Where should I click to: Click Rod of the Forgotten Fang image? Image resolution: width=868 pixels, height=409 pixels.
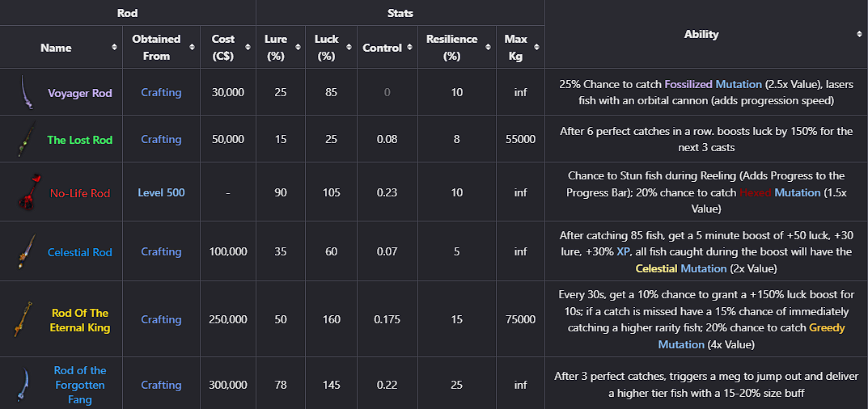click(25, 385)
